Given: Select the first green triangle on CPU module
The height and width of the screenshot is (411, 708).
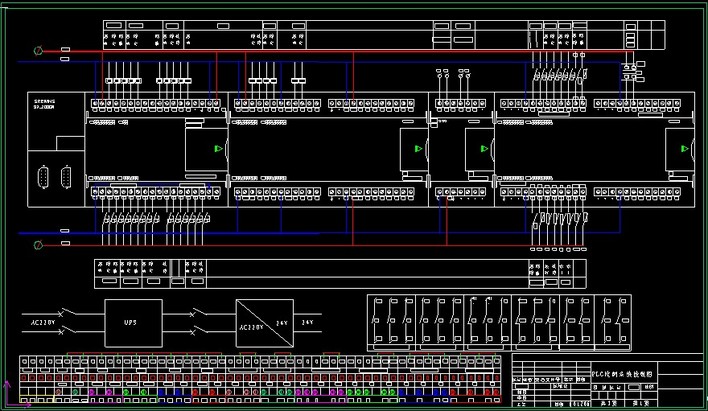Looking at the screenshot, I should click(218, 148).
